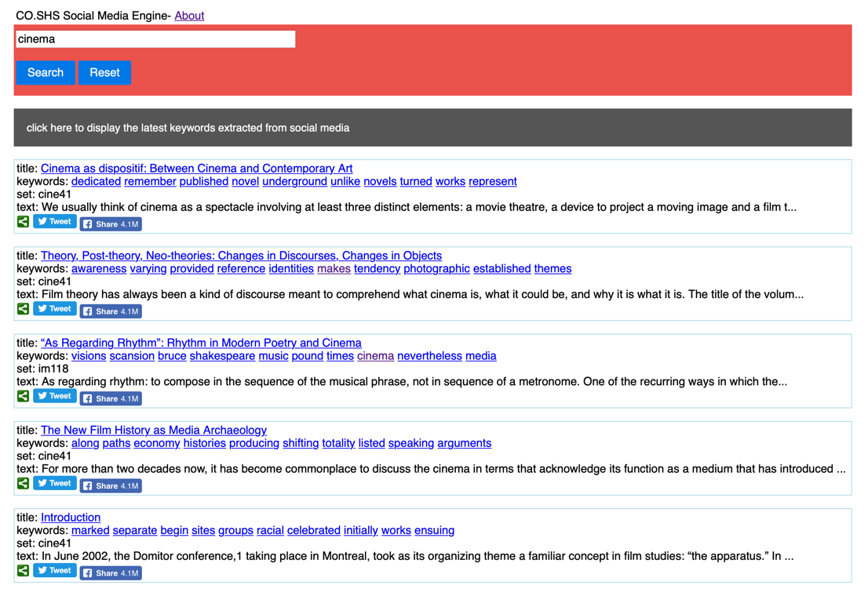The image size is (868, 589).
Task: Share The New Film History on Facebook
Action: 111,486
